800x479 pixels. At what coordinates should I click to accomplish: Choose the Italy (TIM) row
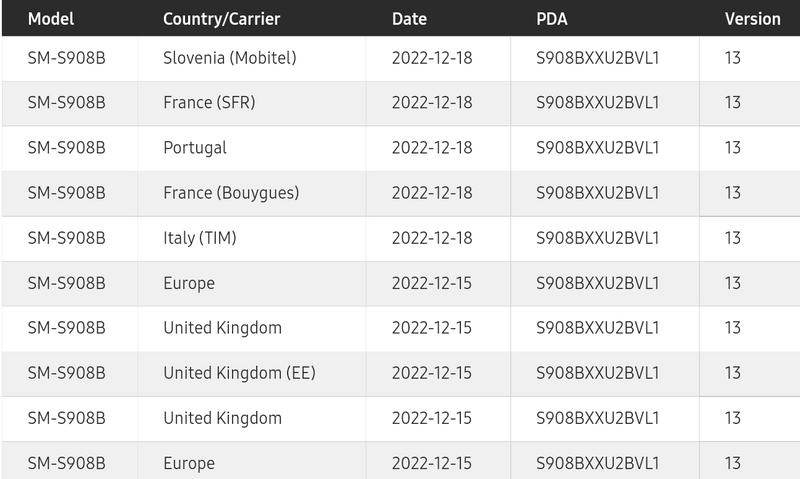pos(401,238)
